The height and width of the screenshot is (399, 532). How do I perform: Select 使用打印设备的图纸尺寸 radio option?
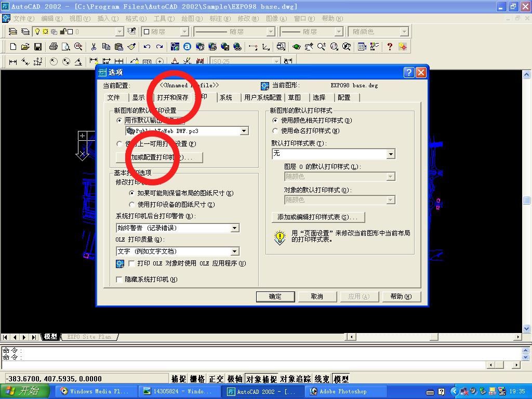(x=132, y=205)
